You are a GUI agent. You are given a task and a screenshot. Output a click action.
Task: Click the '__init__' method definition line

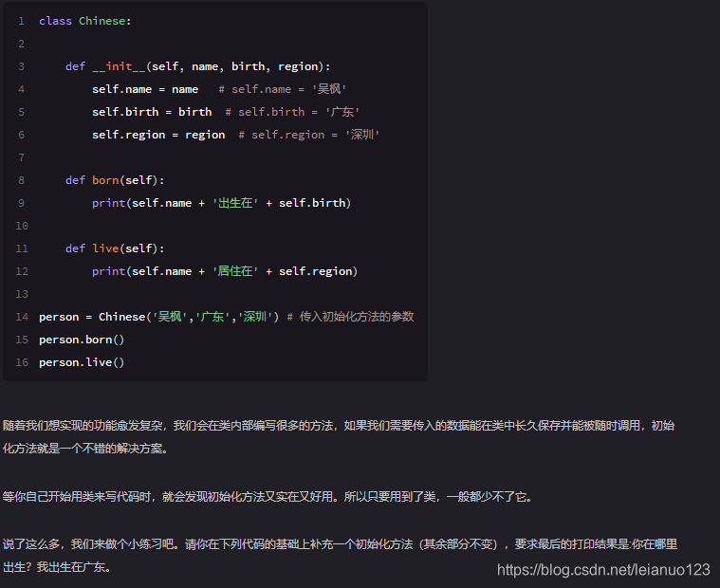pos(197,66)
